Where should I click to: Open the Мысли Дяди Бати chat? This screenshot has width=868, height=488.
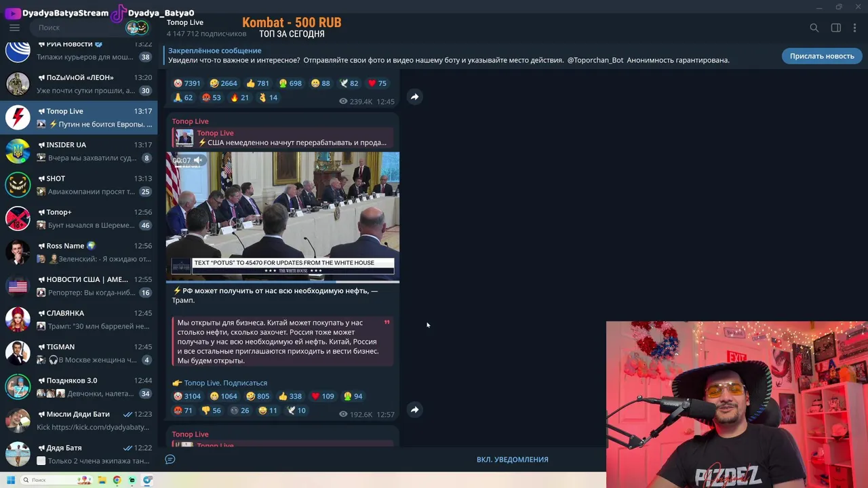point(79,421)
